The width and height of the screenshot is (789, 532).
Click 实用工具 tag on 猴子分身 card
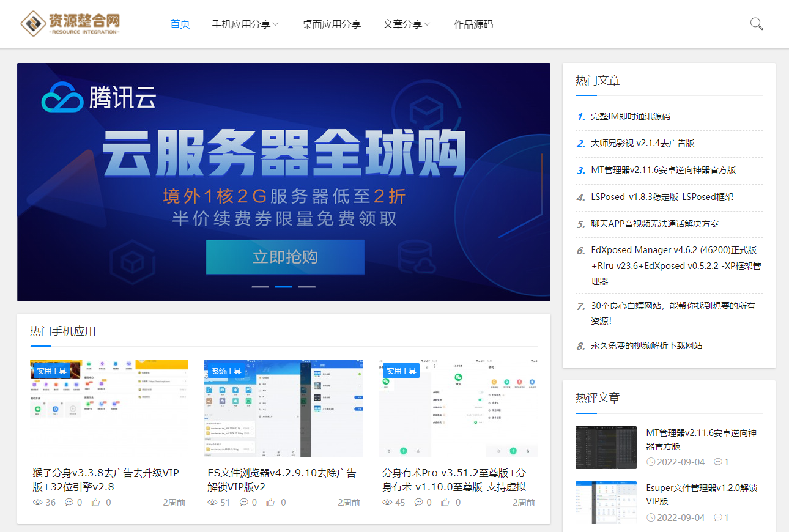pyautogui.click(x=51, y=371)
